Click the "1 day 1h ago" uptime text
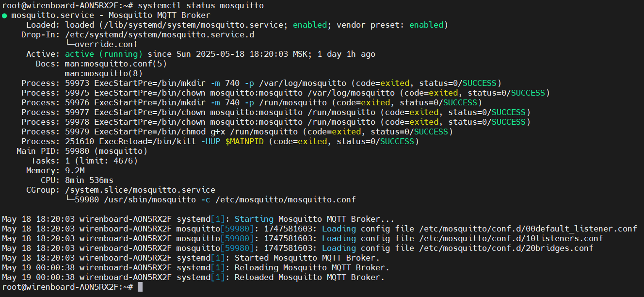 (x=346, y=54)
